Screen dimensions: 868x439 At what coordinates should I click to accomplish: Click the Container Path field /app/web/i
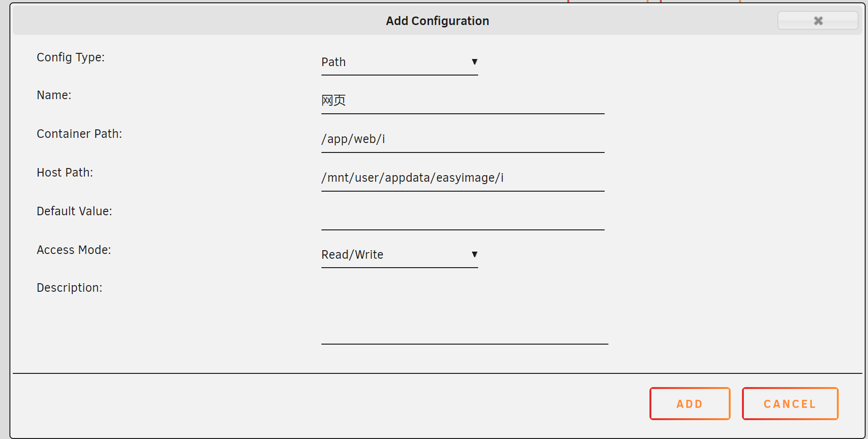(463, 140)
